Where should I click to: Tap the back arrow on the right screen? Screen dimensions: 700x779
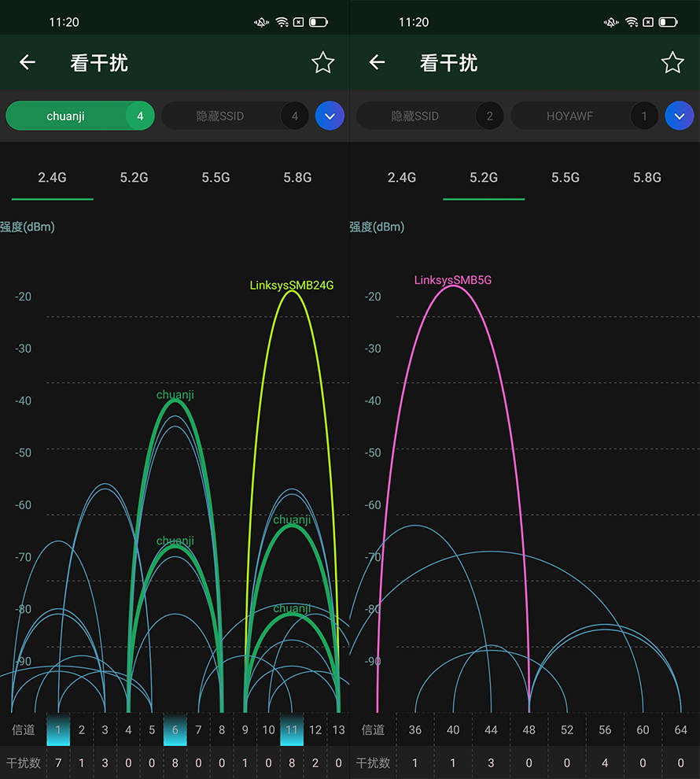click(378, 63)
